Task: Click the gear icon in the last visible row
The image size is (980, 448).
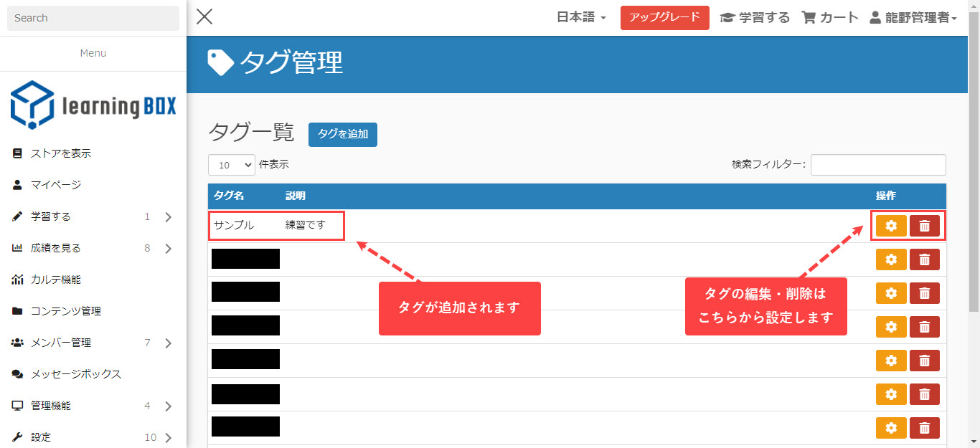Action: 891,428
